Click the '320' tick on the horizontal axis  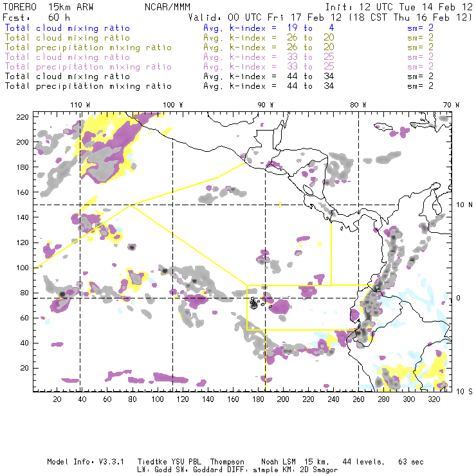pyautogui.click(x=434, y=399)
